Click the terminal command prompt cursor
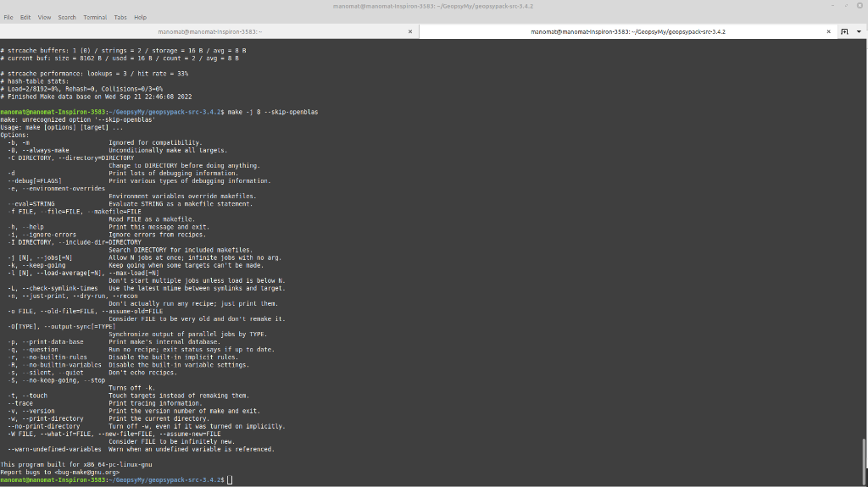This screenshot has height=487, width=868. (230, 479)
